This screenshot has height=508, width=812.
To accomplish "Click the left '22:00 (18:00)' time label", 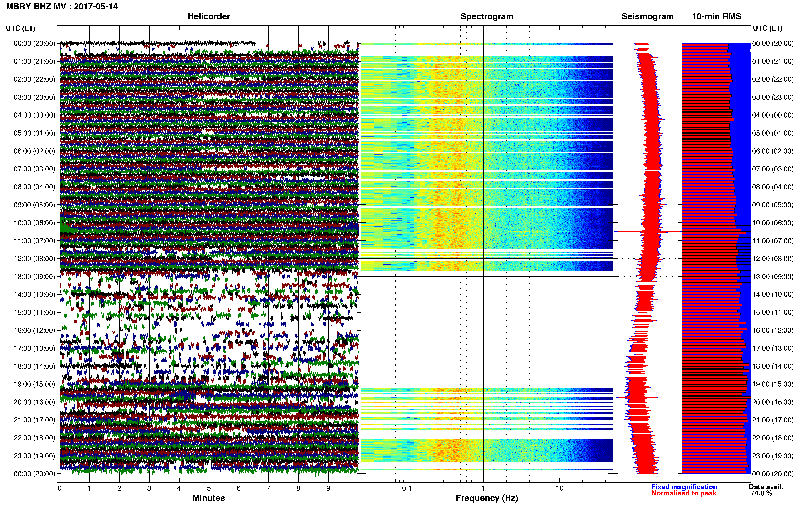I will pyautogui.click(x=34, y=438).
